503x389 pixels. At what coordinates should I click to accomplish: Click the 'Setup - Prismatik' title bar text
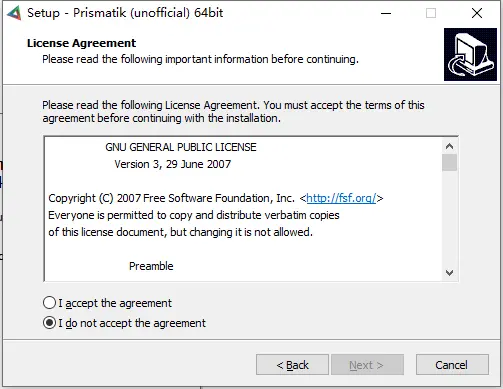click(125, 13)
